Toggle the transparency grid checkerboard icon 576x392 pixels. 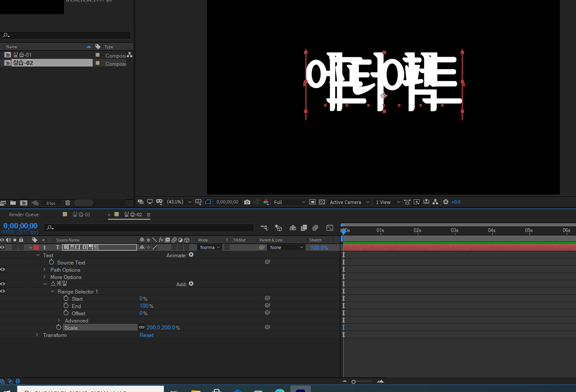[x=322, y=202]
